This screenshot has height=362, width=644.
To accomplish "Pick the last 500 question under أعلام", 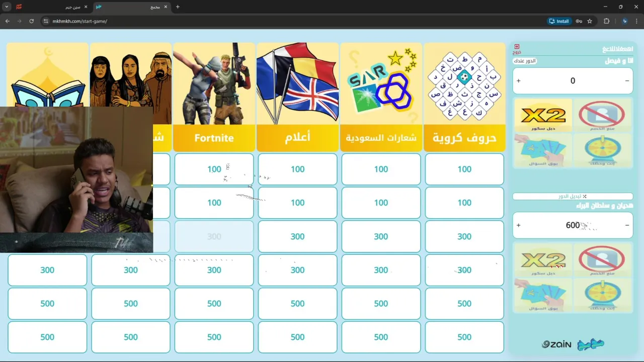I will point(297,337).
